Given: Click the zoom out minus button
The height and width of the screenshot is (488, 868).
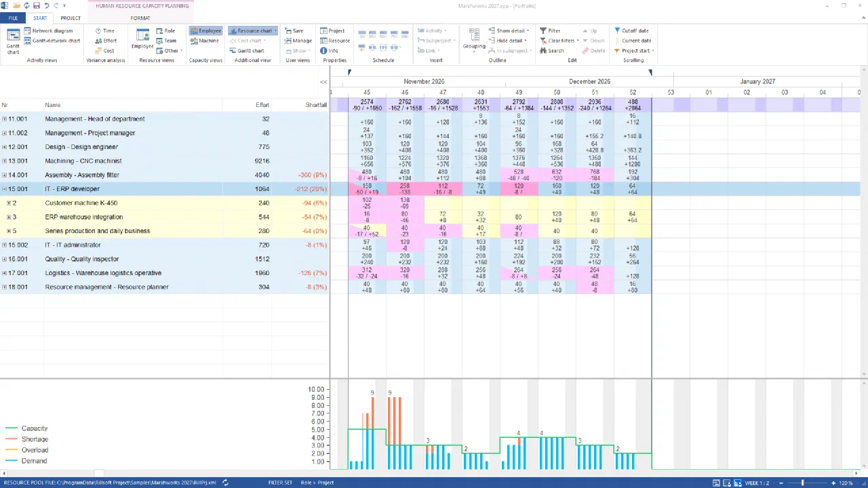Looking at the screenshot, I should pos(781,483).
